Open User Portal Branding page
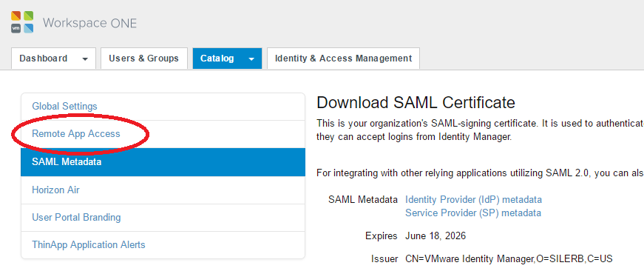This screenshot has width=644, height=274. [163, 217]
